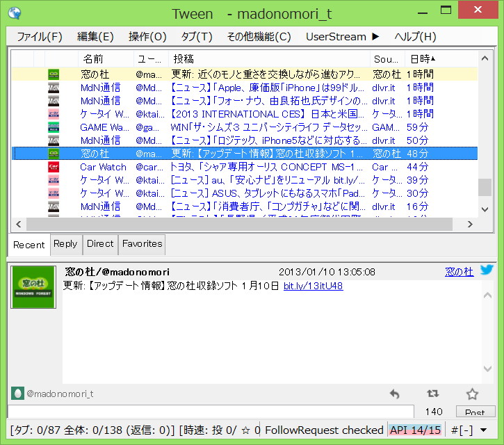Viewport: 504px width, 445px height.
Task: Switch to the Favorites tab
Action: coord(142,244)
